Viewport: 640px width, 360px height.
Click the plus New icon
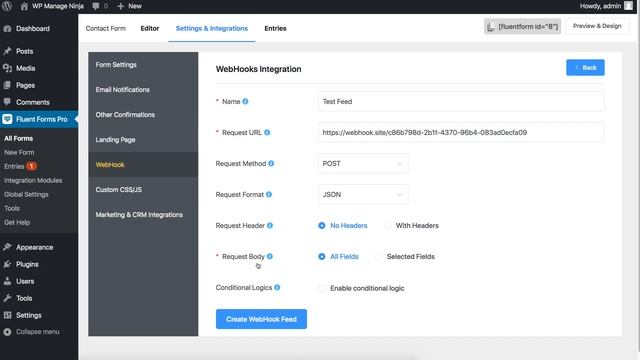pyautogui.click(x=120, y=6)
